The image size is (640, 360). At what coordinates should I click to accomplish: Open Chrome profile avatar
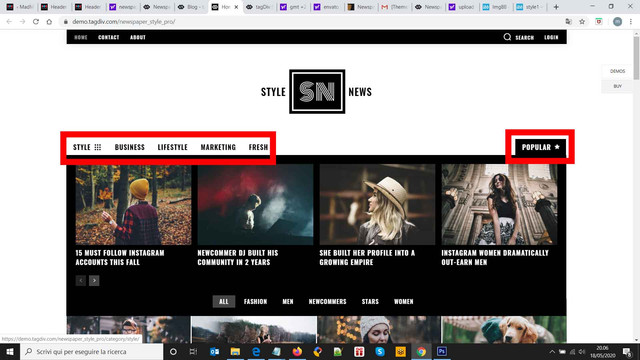(x=618, y=22)
